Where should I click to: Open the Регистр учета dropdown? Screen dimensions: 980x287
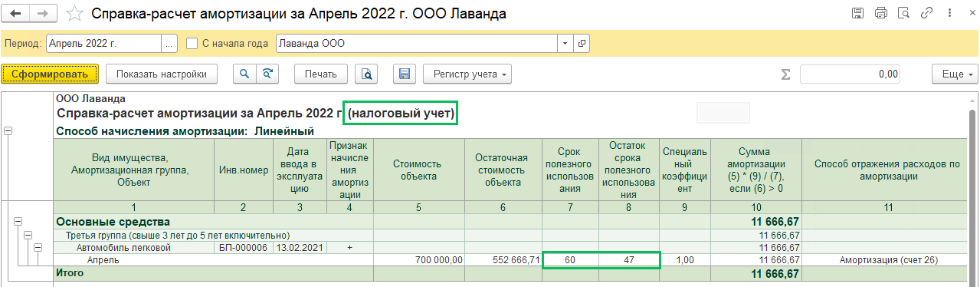click(467, 74)
